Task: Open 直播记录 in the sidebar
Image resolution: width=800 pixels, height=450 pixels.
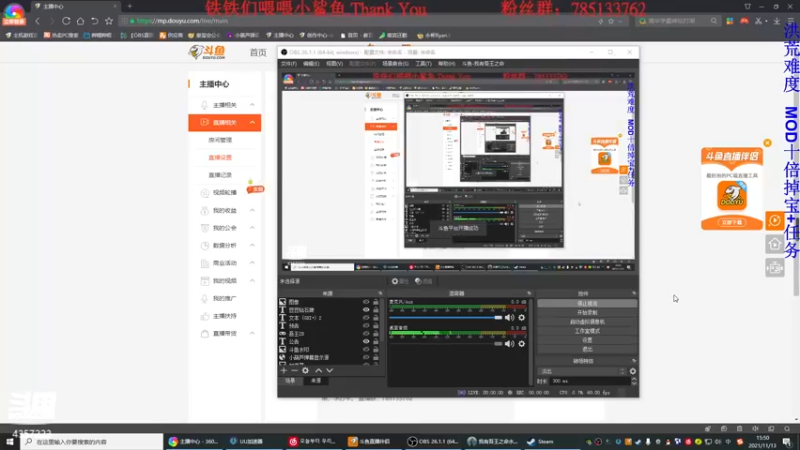Action: coord(220,175)
